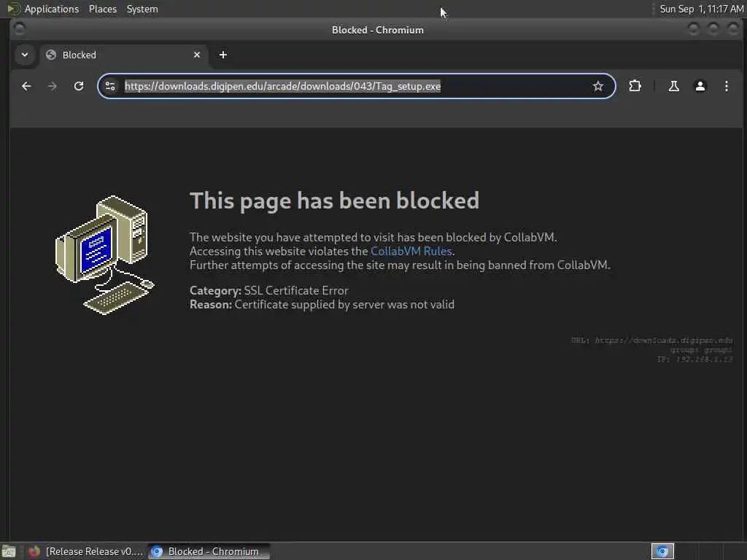The image size is (747, 560).
Task: Select the Blocked tab
Action: click(x=124, y=55)
